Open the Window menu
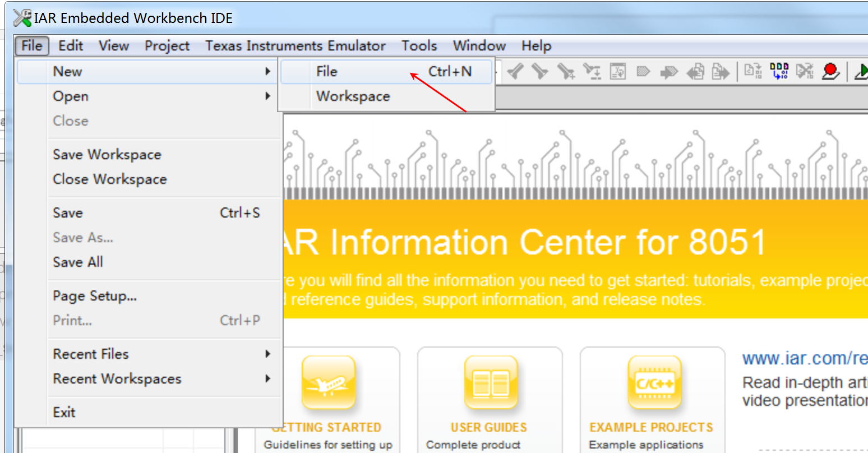Viewport: 868px width, 453px height. (x=479, y=45)
